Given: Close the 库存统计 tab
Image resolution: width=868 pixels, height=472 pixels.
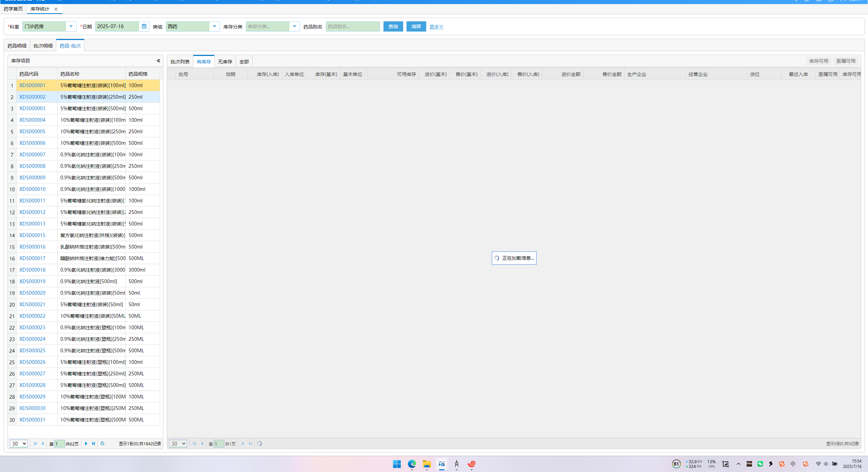Looking at the screenshot, I should 56,9.
